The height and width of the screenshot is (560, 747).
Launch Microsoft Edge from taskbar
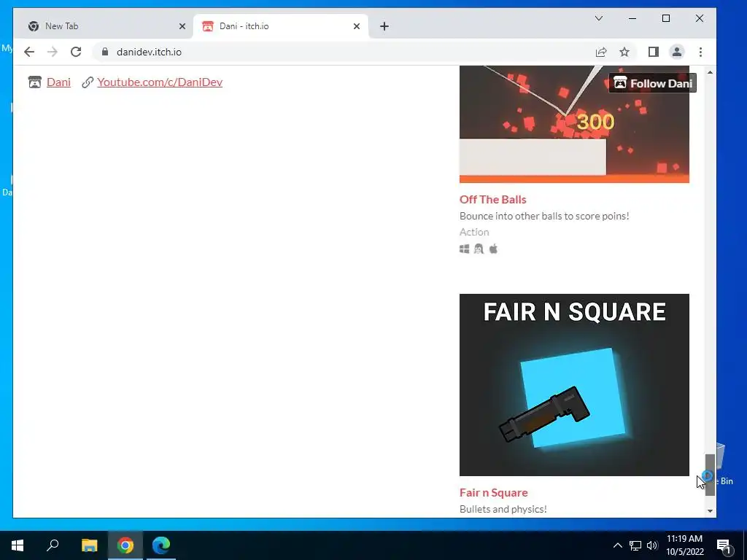[x=161, y=545]
